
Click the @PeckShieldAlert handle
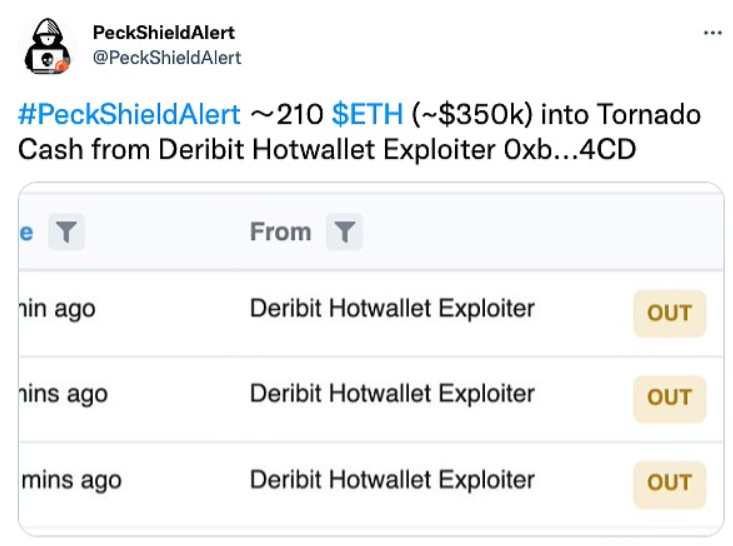tap(167, 57)
